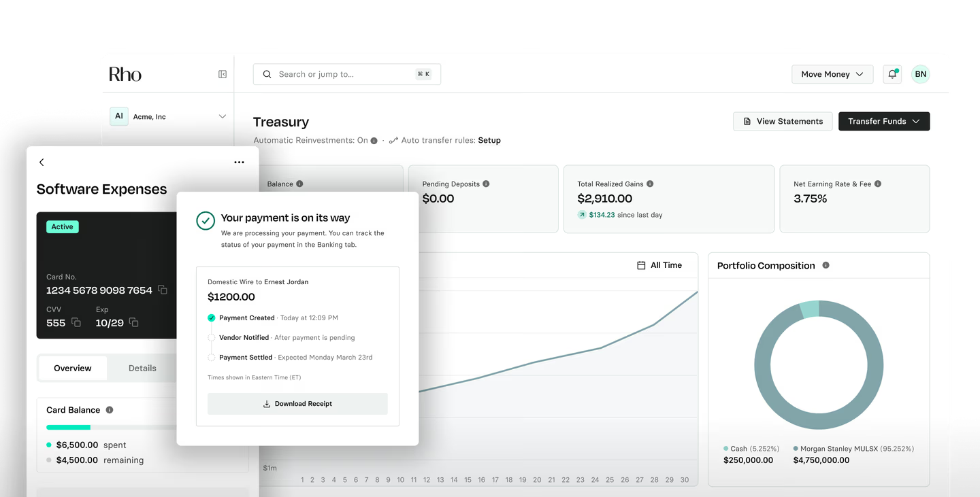980x497 pixels.
Task: Select the Vendor Notified status circle
Action: point(212,337)
